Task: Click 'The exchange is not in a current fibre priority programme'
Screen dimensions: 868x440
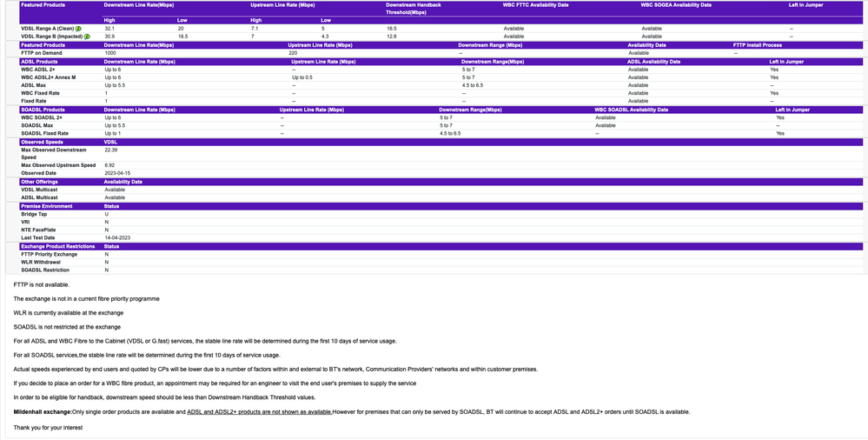Action: coord(86,298)
